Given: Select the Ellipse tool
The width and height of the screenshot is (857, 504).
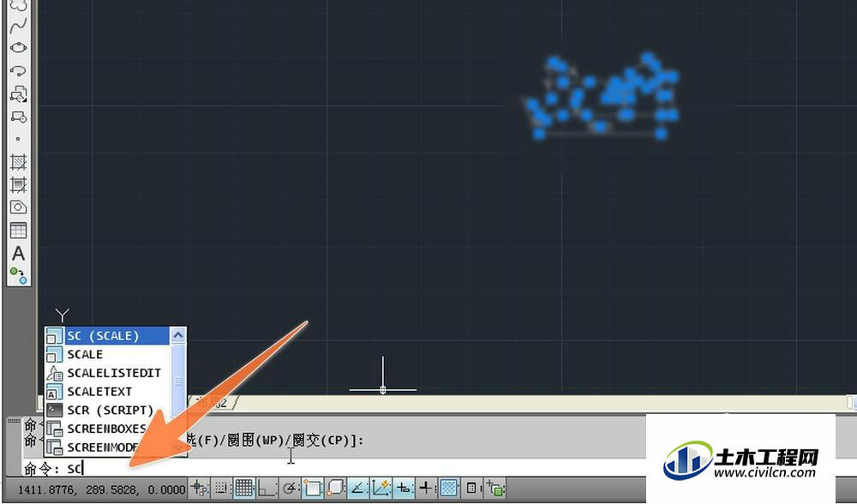Looking at the screenshot, I should pyautogui.click(x=19, y=47).
